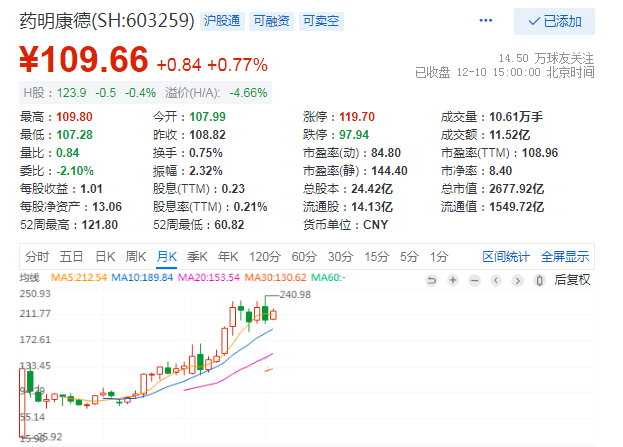Click the chart undo/reset arrow icon
The width and height of the screenshot is (623, 447).
click(x=431, y=279)
